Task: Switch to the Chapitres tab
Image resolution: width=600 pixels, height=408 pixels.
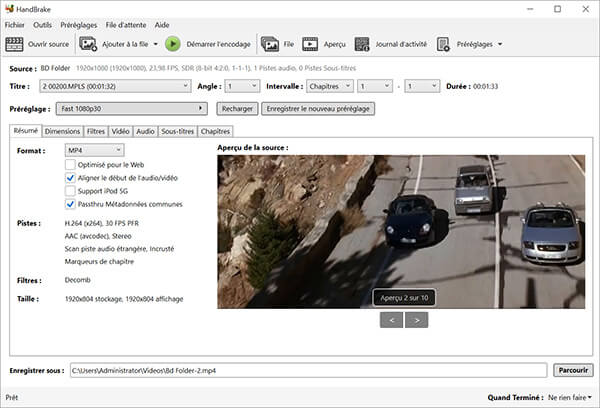Action: [215, 131]
